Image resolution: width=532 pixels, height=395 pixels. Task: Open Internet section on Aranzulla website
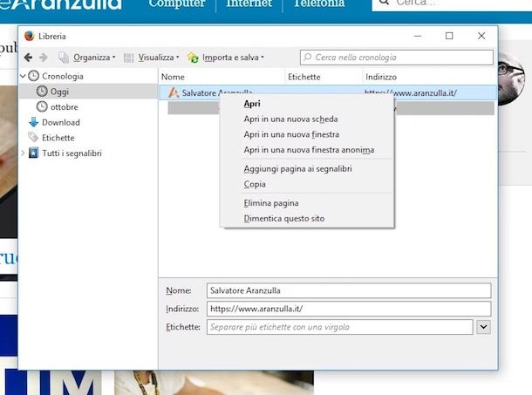[x=249, y=3]
